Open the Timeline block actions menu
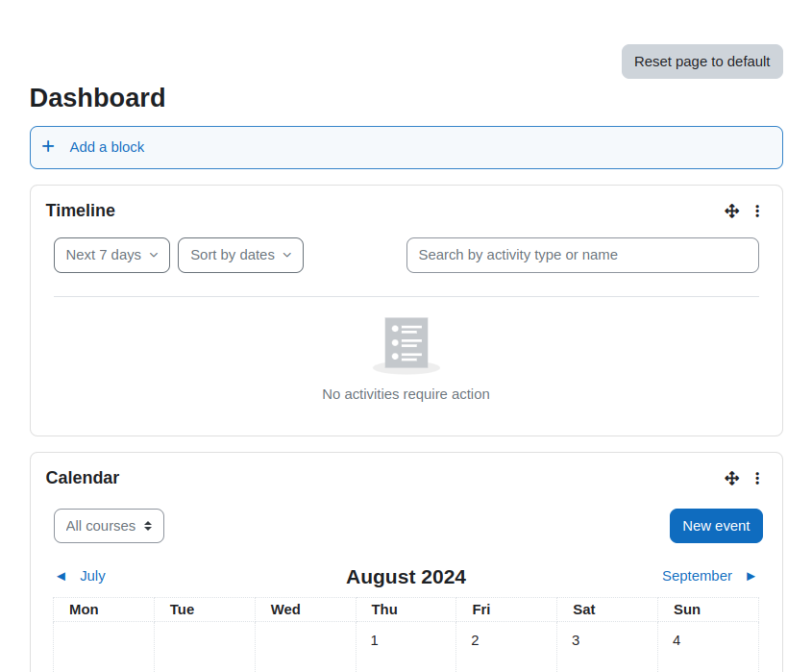 757,211
